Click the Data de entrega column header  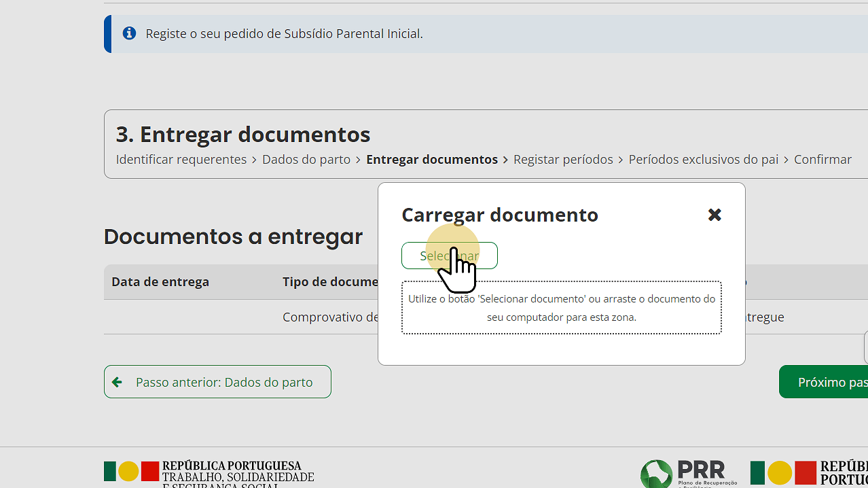click(160, 281)
